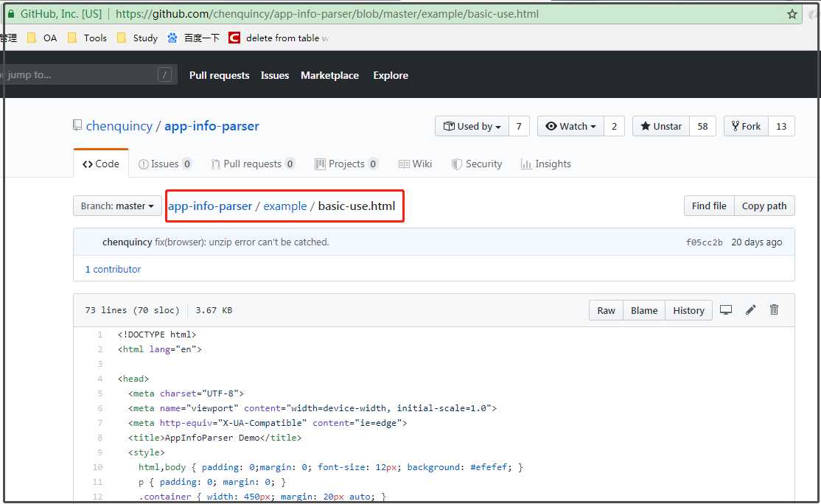Open chenquincy commit author link
The height and width of the screenshot is (504, 821).
(x=127, y=242)
